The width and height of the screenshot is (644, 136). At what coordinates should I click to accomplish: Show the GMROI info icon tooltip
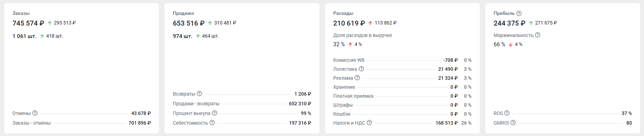(513, 123)
